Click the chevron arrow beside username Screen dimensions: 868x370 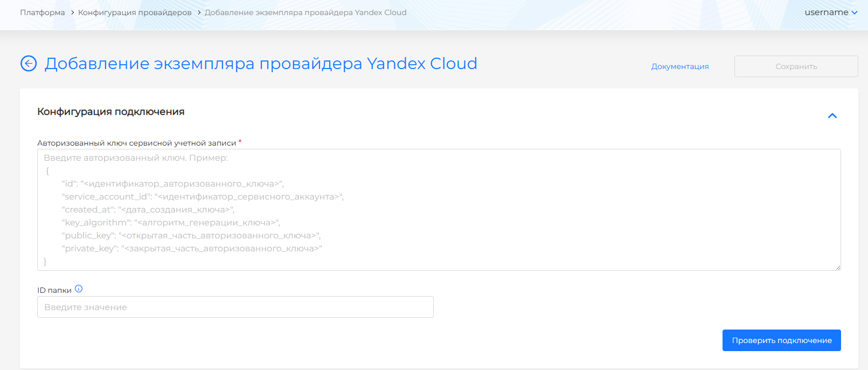(x=855, y=13)
